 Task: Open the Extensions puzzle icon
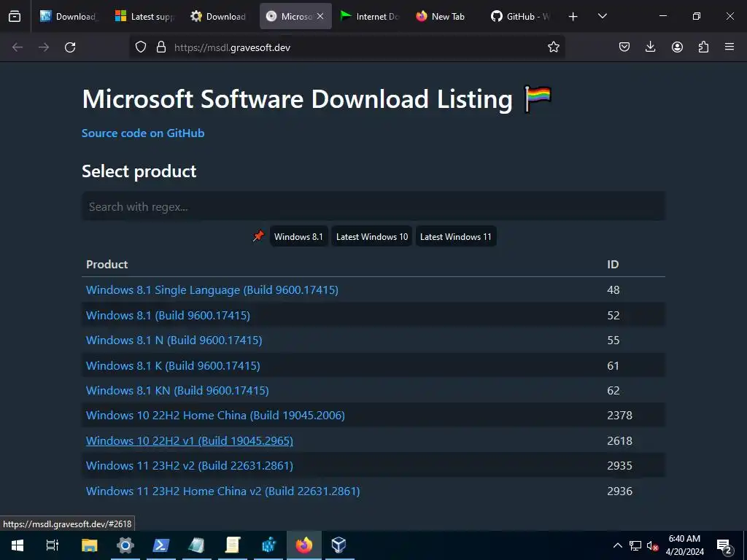(x=703, y=47)
